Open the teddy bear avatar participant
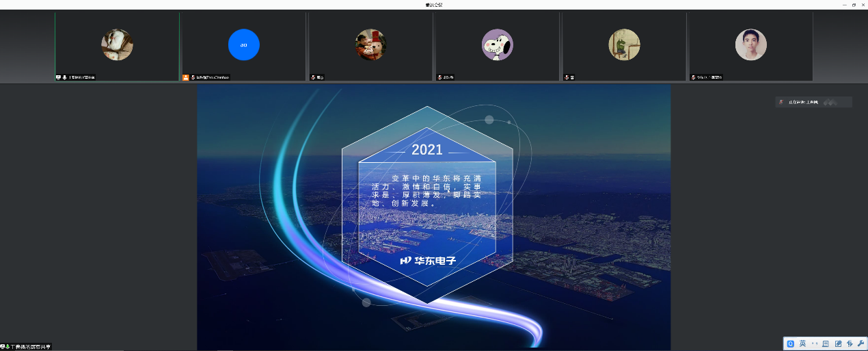 [x=370, y=45]
